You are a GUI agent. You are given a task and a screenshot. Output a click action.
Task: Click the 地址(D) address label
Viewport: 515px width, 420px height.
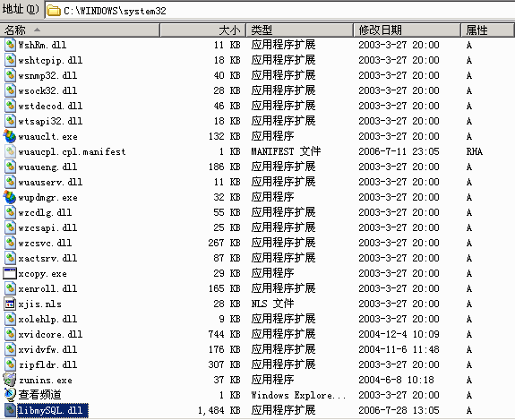coord(21,9)
